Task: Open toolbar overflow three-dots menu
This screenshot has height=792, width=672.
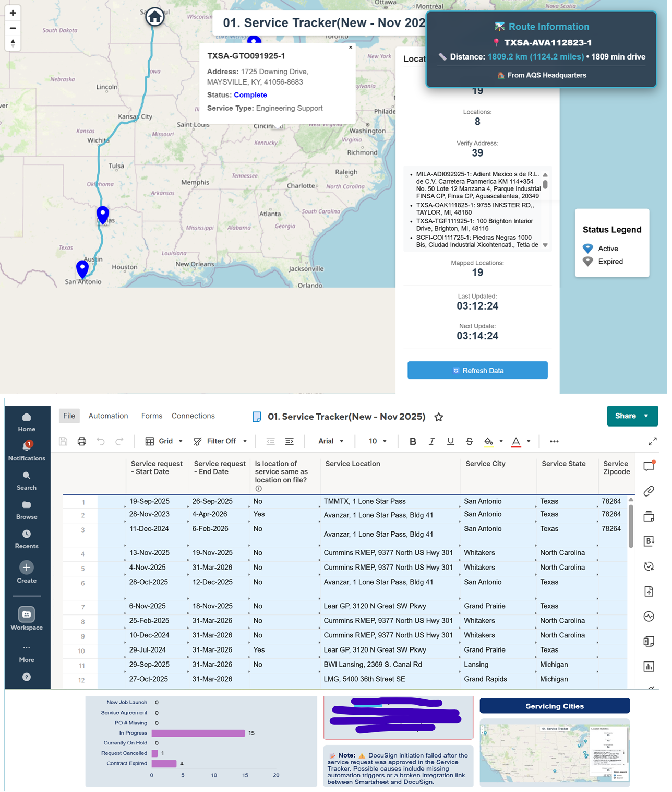Action: point(554,441)
